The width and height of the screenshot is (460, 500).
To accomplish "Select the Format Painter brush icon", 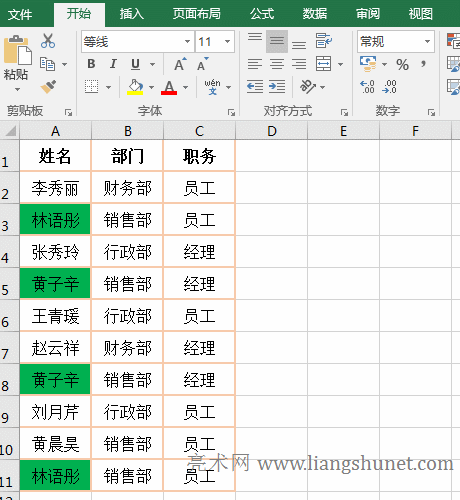I will [48, 87].
